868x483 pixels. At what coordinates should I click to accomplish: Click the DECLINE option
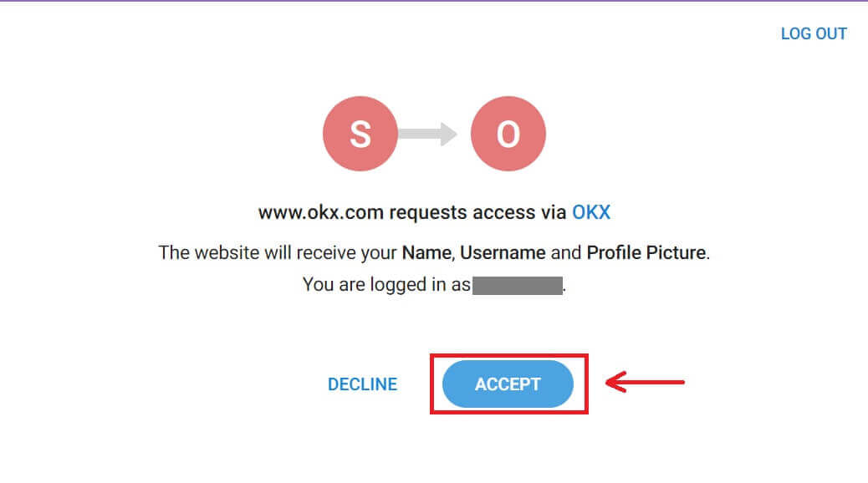(x=361, y=384)
